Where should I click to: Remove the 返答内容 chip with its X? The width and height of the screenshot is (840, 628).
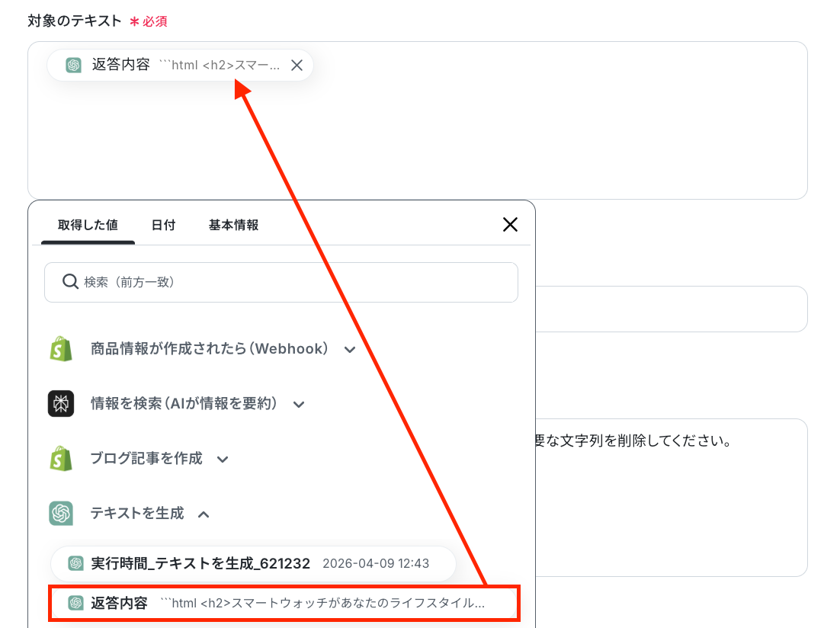pos(297,66)
